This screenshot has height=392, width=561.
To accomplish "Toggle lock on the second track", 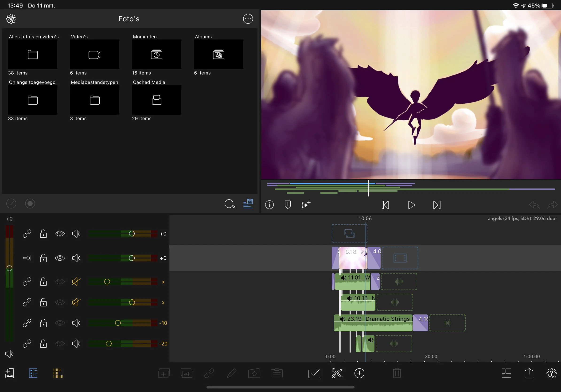I will pyautogui.click(x=43, y=258).
